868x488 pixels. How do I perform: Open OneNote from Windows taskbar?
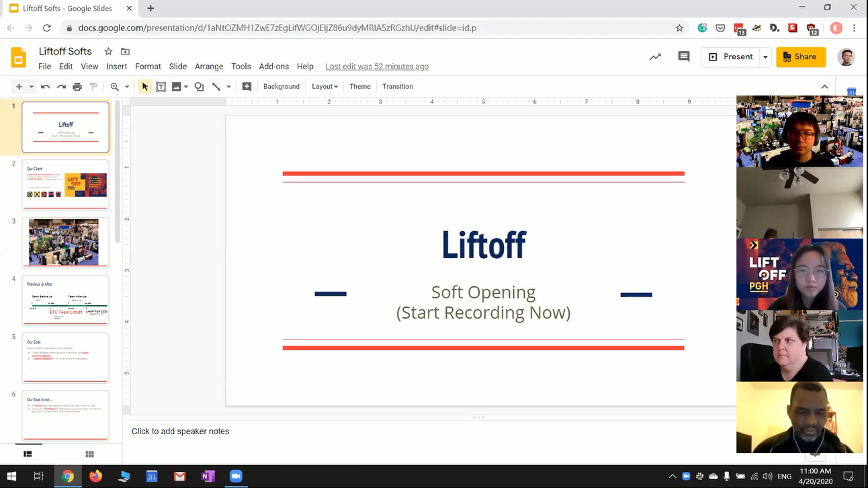coord(208,476)
